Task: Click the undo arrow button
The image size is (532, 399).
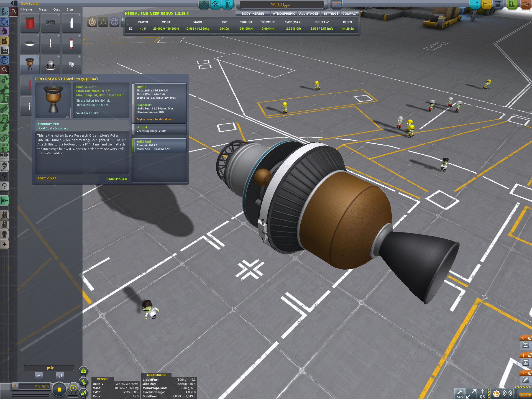Action: (x=39, y=376)
